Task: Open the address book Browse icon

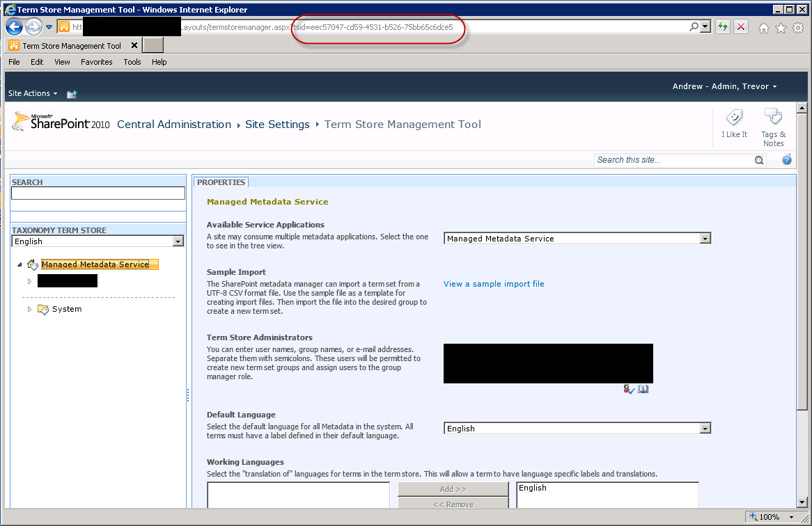Action: pyautogui.click(x=643, y=389)
